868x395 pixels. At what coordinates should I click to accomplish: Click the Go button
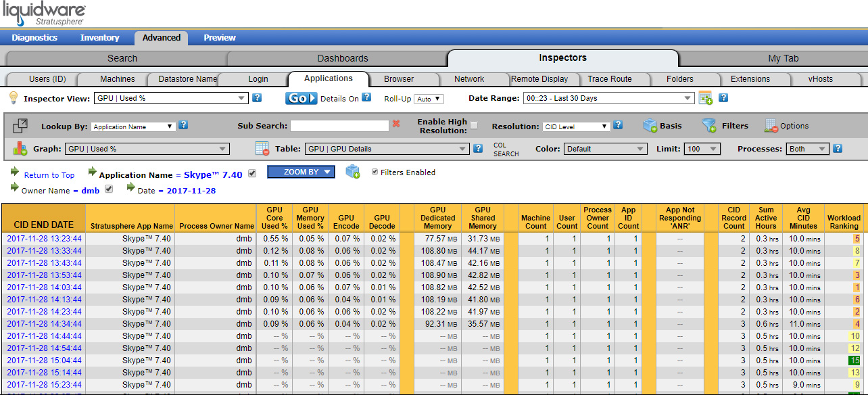302,98
